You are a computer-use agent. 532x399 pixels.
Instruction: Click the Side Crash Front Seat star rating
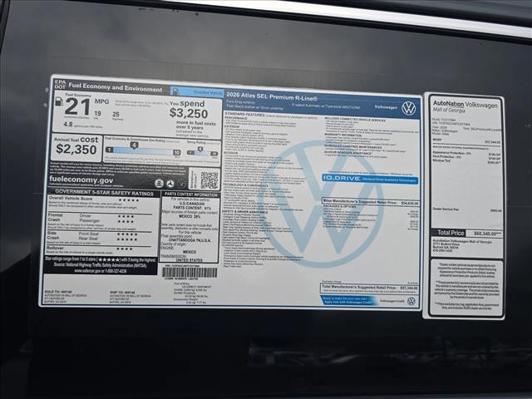pos(127,234)
